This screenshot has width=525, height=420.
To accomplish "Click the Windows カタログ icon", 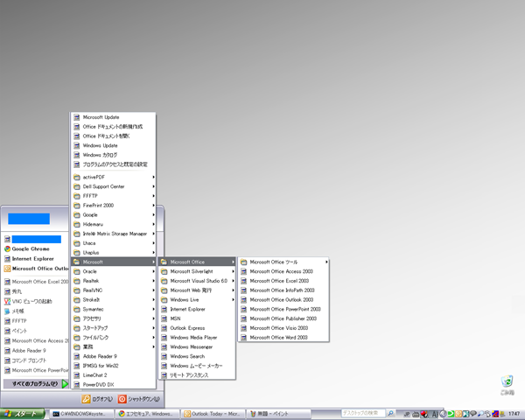I will click(x=77, y=155).
